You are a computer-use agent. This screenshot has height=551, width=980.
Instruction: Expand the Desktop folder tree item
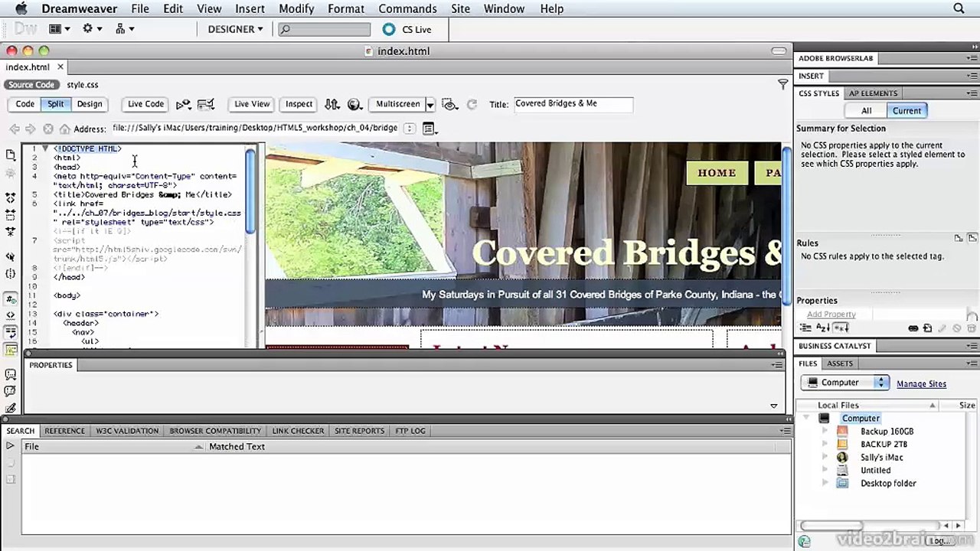825,484
